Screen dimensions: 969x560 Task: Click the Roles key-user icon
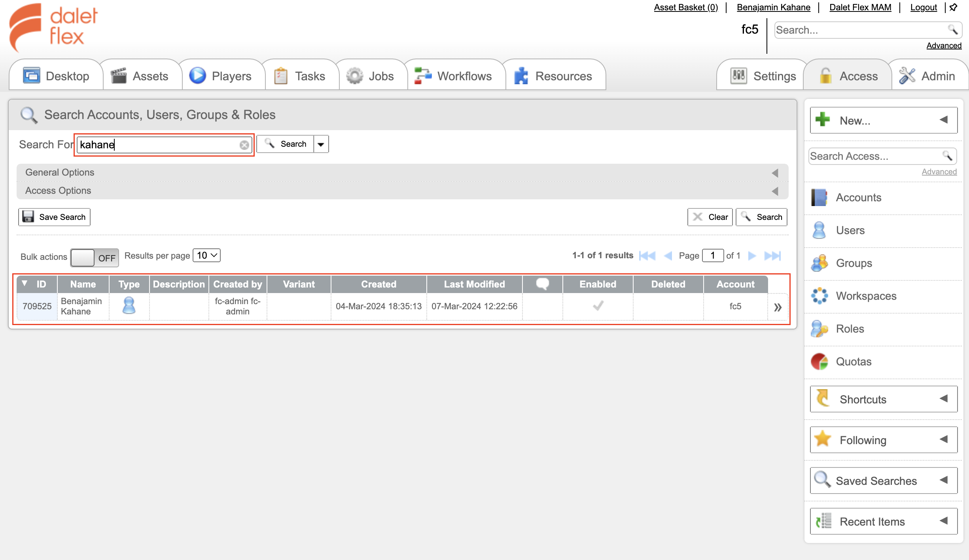pyautogui.click(x=819, y=329)
